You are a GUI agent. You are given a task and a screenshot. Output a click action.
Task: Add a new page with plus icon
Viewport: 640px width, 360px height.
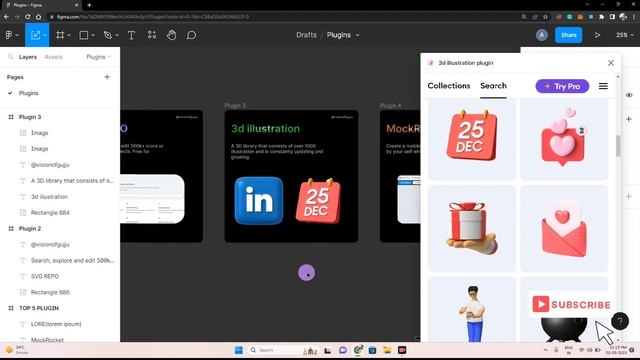(x=107, y=77)
